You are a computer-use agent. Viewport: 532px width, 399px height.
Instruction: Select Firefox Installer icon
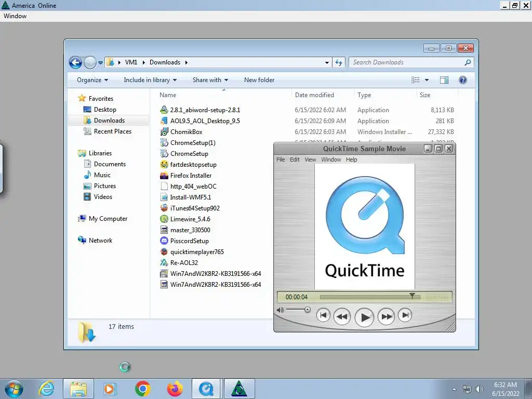pos(164,176)
